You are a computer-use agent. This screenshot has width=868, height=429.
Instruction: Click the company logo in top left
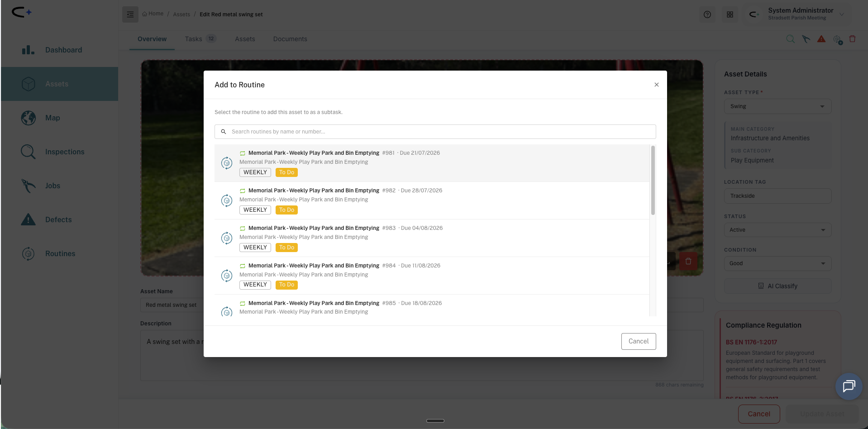point(22,12)
